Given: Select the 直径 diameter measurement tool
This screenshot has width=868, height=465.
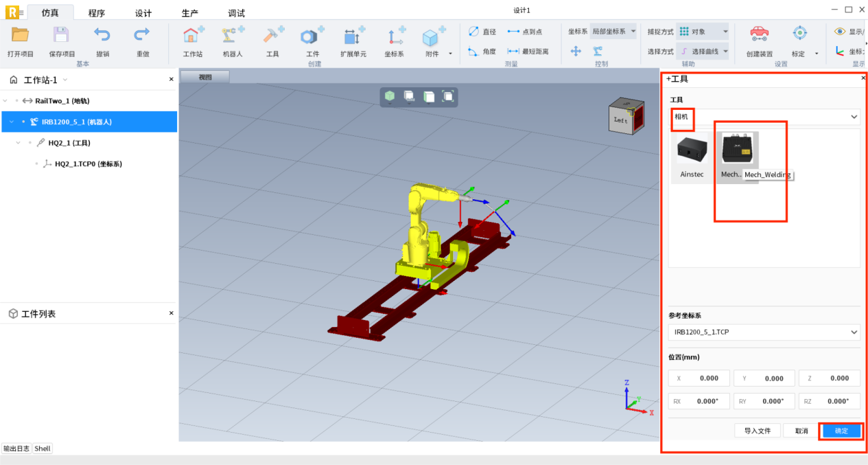Looking at the screenshot, I should coord(482,32).
